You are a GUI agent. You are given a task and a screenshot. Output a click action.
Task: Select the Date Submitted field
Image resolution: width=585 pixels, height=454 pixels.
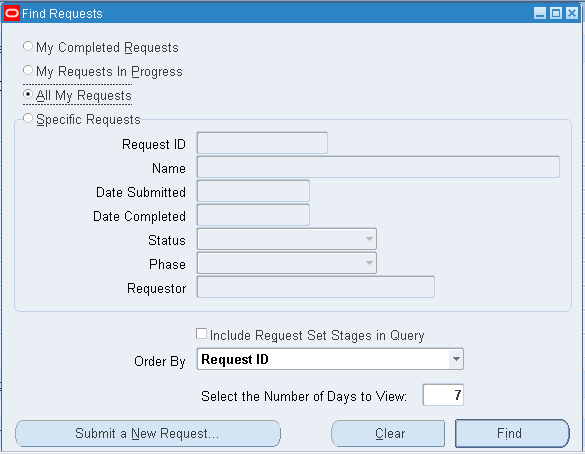click(253, 191)
